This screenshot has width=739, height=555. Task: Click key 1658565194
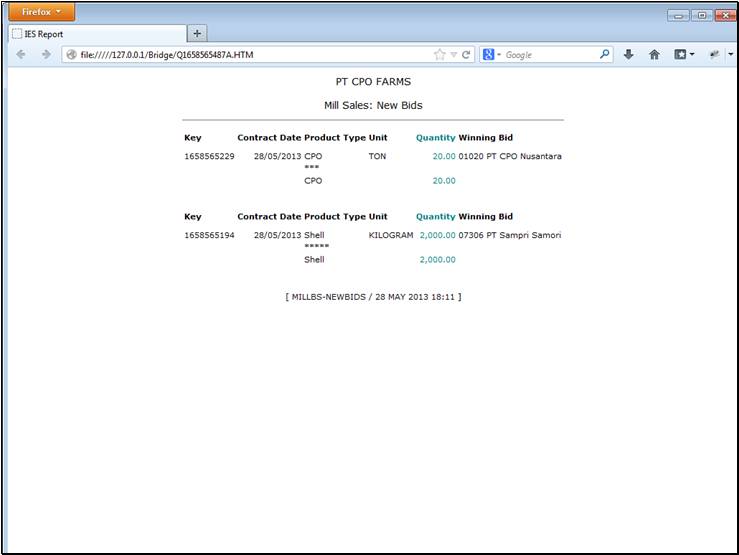pos(209,235)
